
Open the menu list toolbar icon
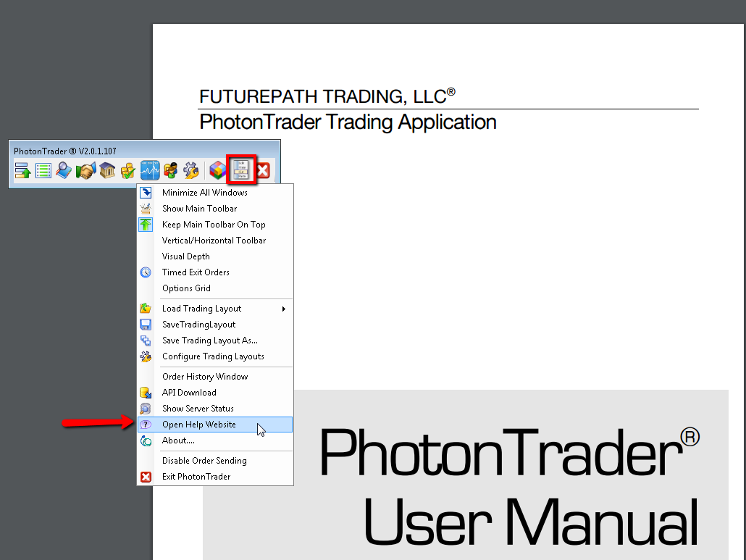(242, 170)
